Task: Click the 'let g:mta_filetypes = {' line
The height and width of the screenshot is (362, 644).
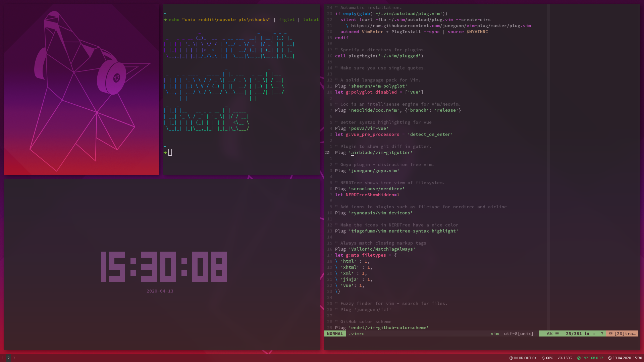Action: coord(366,255)
